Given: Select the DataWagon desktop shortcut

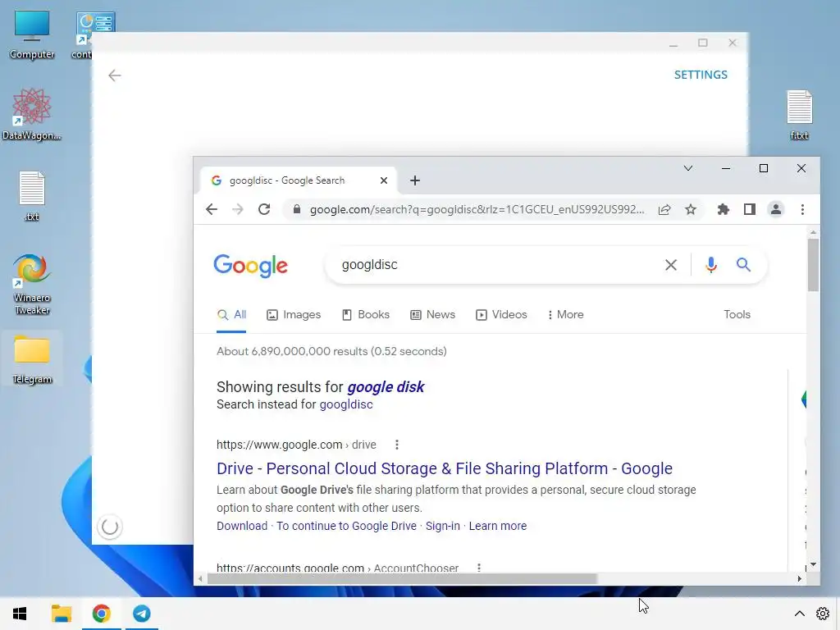Looking at the screenshot, I should [x=32, y=115].
